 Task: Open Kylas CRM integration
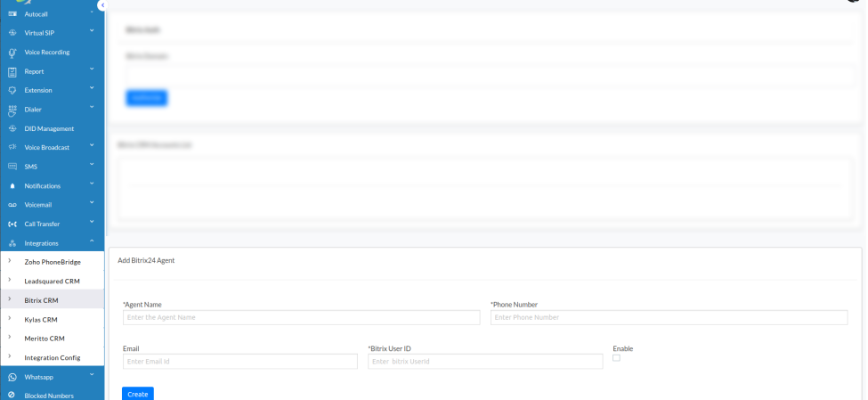click(53, 319)
